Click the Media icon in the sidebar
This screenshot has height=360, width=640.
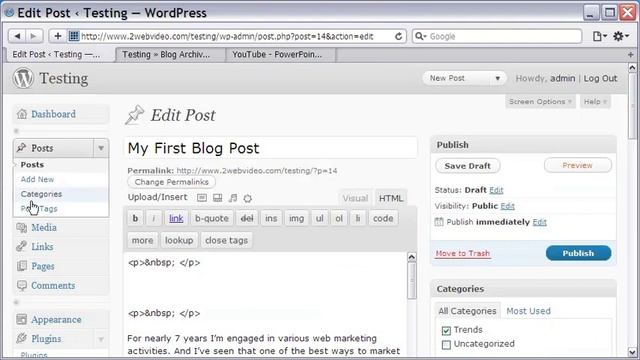pos(22,227)
